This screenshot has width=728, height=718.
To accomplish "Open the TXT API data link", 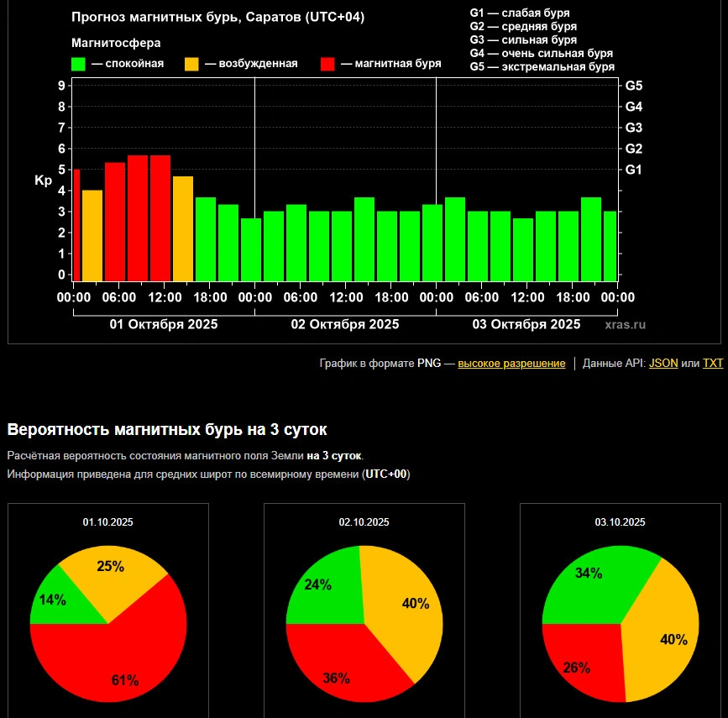I will click(x=712, y=364).
